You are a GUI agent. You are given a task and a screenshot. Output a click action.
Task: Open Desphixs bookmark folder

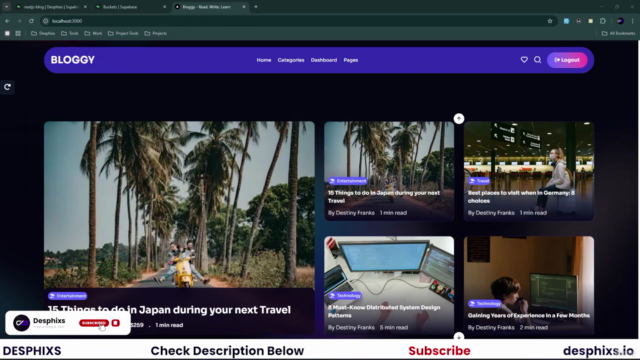click(43, 33)
